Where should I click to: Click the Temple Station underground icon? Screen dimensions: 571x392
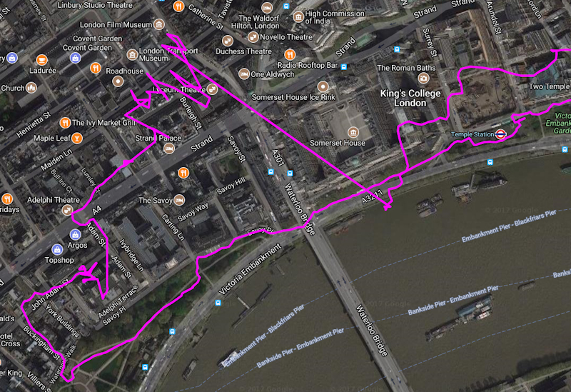[501, 134]
